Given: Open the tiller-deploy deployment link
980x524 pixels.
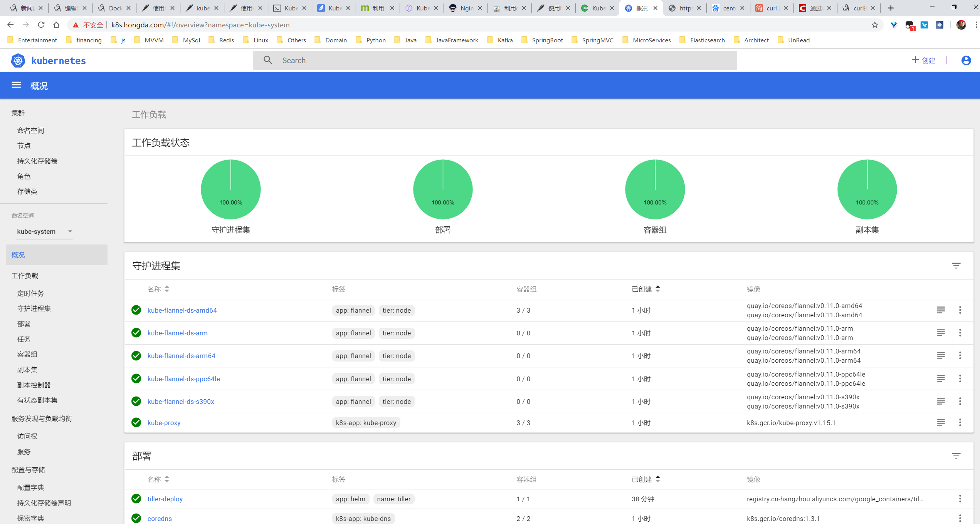Looking at the screenshot, I should pyautogui.click(x=165, y=499).
